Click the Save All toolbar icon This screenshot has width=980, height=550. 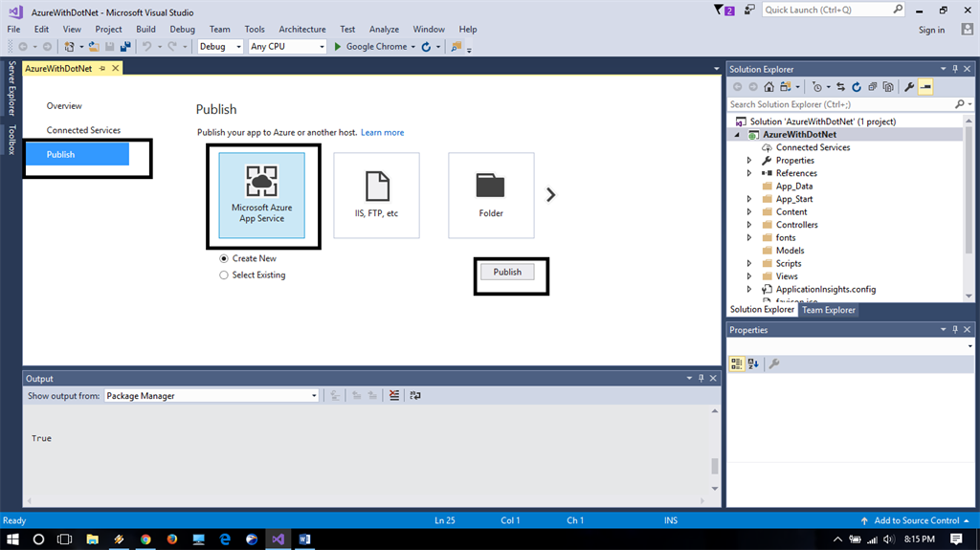tap(125, 47)
